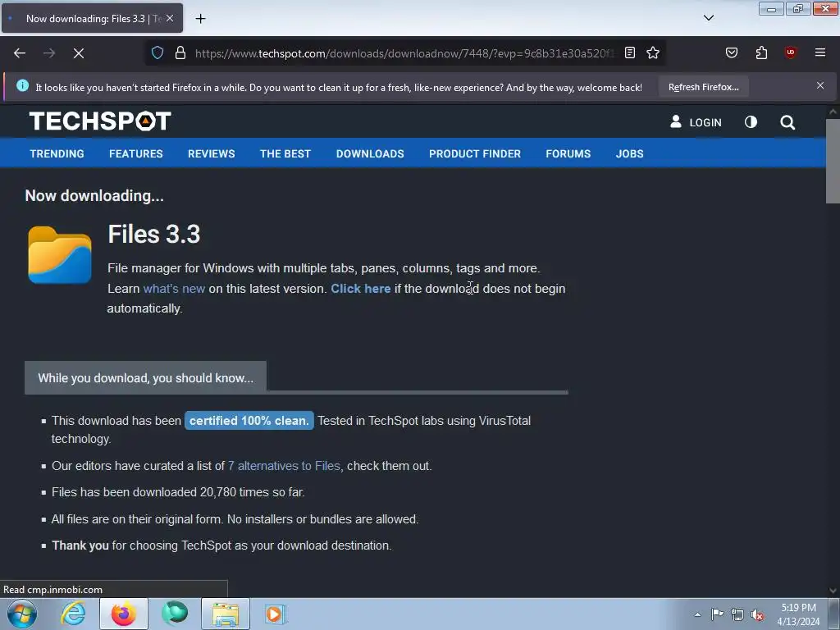Open "7 alternatives to Files" link
840x630 pixels.
coord(284,466)
